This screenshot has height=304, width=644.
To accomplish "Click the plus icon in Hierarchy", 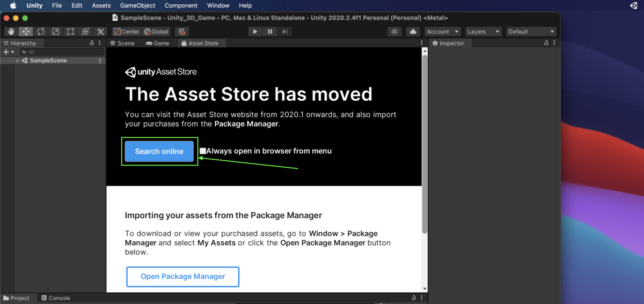I will coord(6,52).
